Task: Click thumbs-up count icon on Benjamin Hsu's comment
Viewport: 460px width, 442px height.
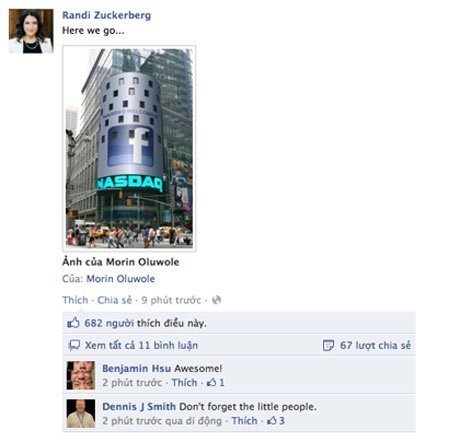Action: pos(211,382)
